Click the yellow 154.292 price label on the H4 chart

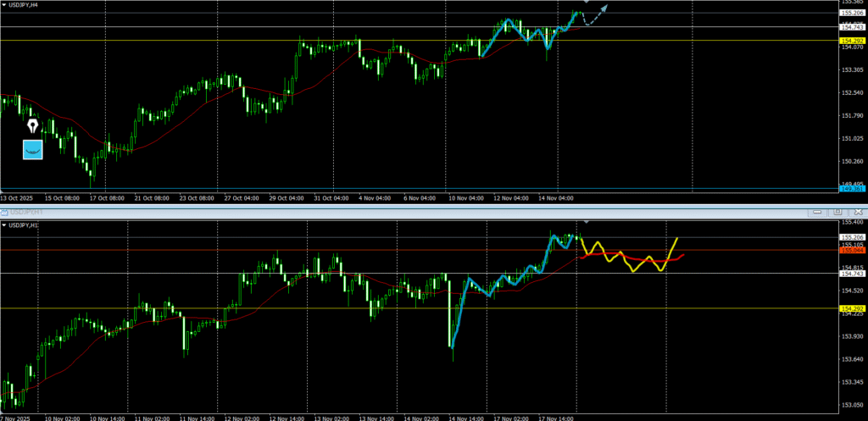[851, 41]
